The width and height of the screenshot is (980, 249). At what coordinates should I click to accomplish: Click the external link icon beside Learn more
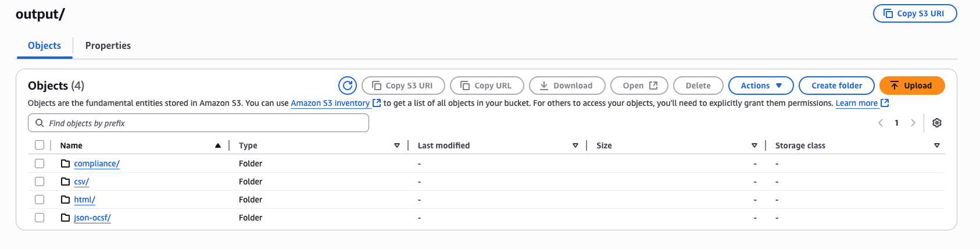885,103
